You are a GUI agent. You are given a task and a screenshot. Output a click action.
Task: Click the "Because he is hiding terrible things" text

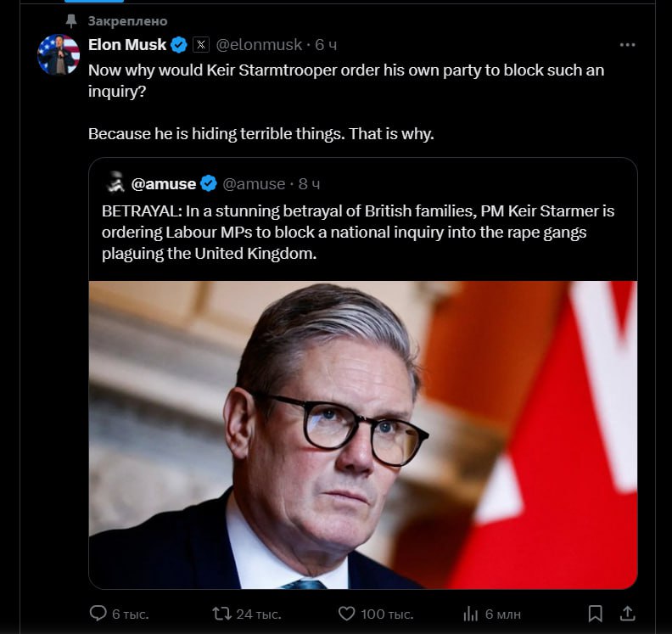point(260,133)
